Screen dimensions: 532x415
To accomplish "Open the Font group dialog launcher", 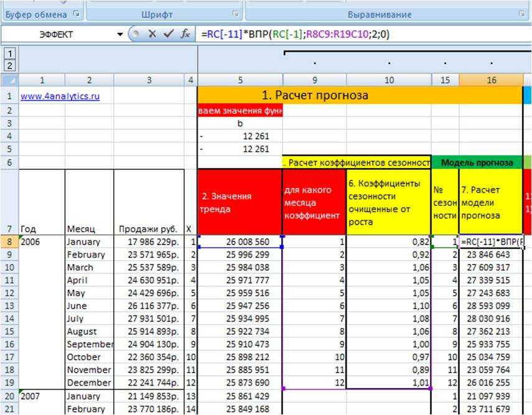I will pos(235,14).
